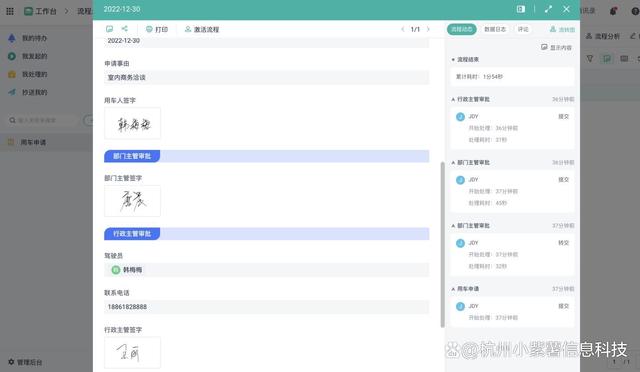This screenshot has height=372, width=640.
Task: Switch to the 评论 tab
Action: (523, 29)
